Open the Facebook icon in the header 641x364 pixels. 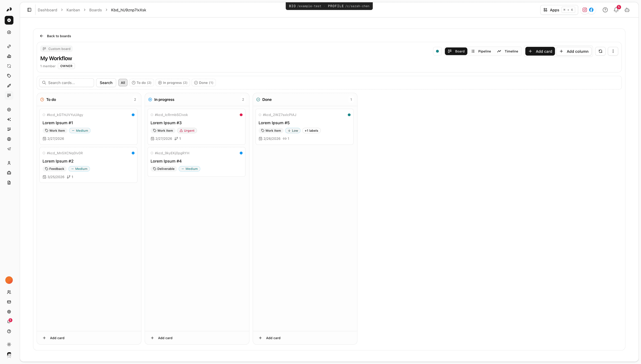pyautogui.click(x=591, y=10)
